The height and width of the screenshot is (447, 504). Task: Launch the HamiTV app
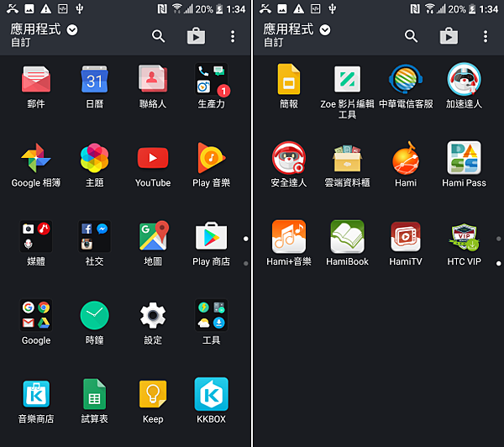(406, 236)
